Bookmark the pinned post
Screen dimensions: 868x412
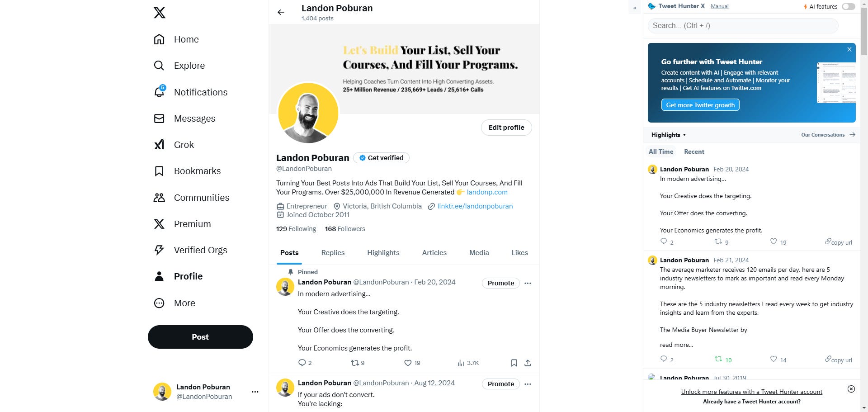click(x=514, y=363)
